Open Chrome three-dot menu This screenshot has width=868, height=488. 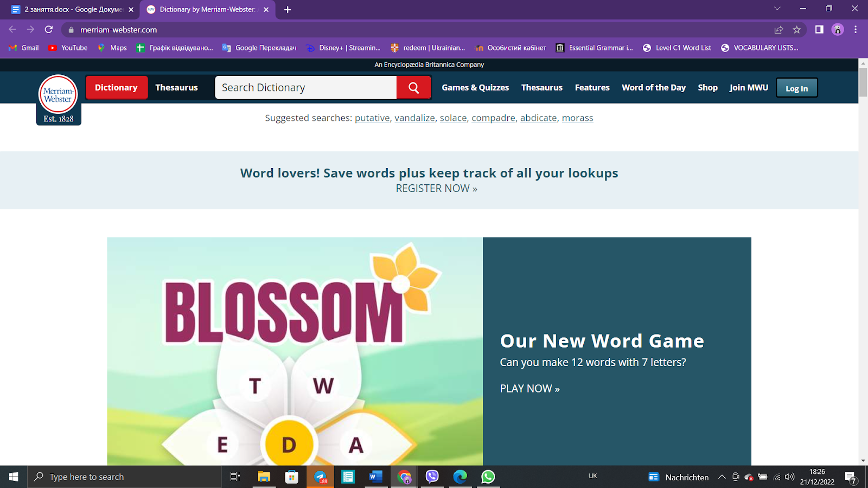[x=856, y=30]
